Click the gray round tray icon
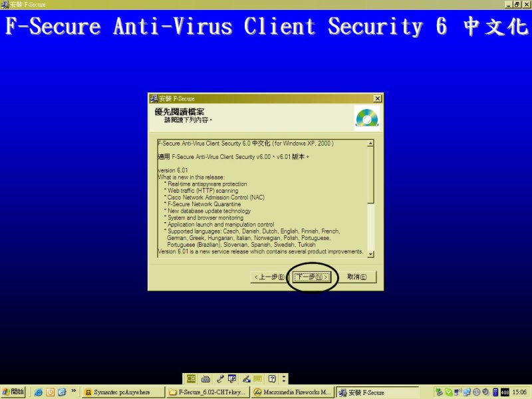 [476, 392]
